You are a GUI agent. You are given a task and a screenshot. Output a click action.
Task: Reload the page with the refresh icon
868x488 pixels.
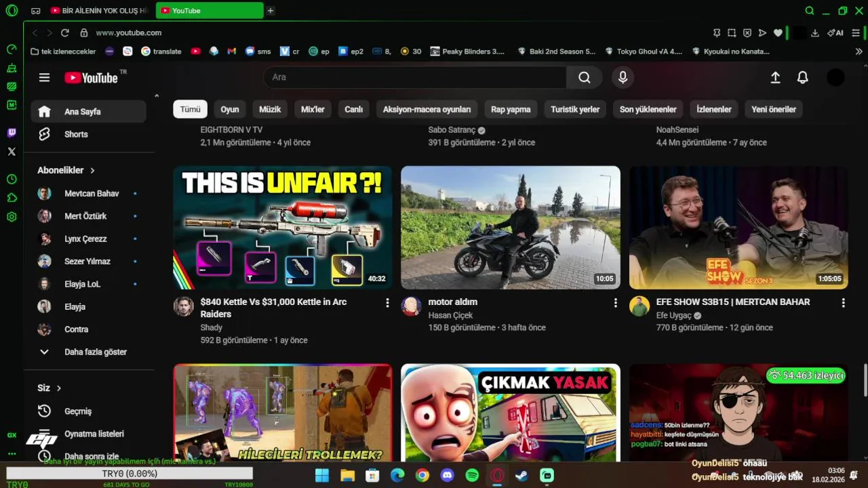(65, 33)
